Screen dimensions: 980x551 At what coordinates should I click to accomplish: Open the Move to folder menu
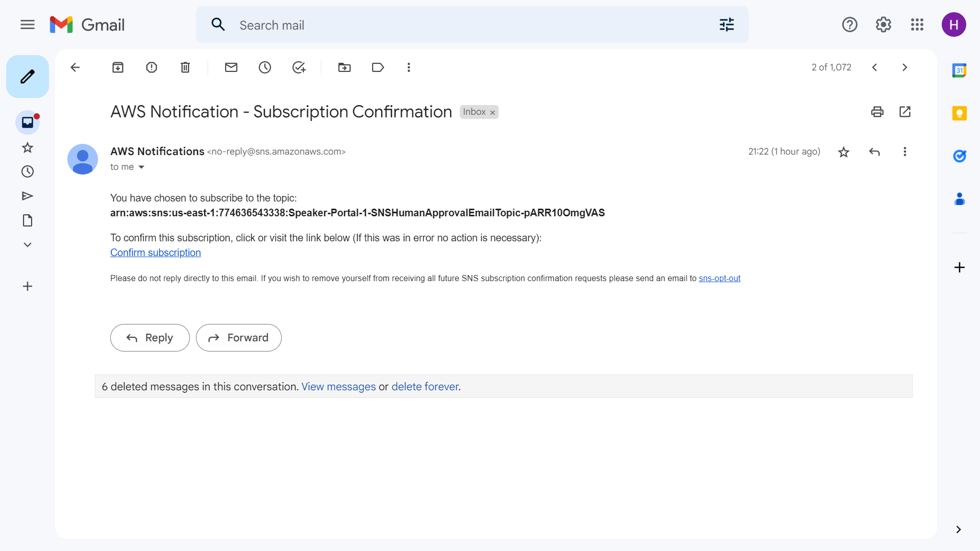coord(345,67)
